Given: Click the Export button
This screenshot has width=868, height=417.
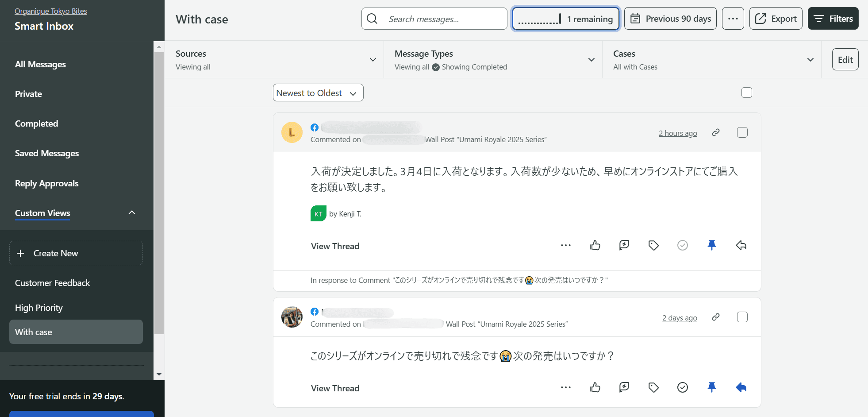Looking at the screenshot, I should click(x=776, y=19).
